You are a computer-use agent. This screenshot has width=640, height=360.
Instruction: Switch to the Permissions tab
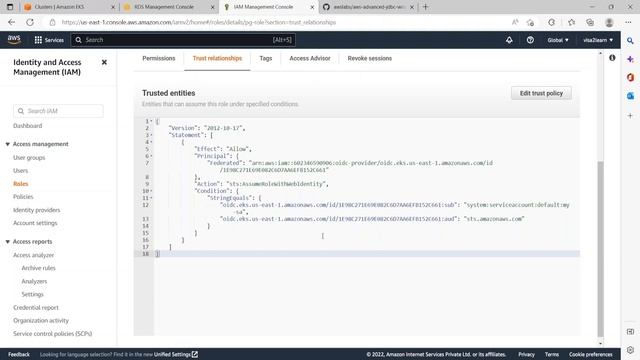(x=159, y=58)
